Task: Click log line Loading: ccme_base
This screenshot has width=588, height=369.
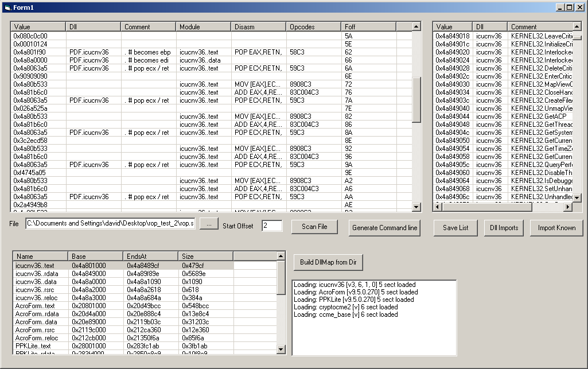Action: click(x=345, y=314)
